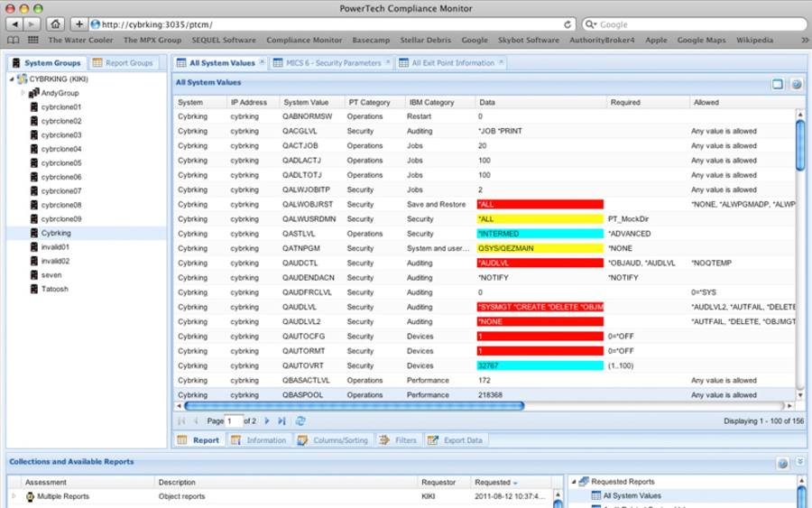The image size is (812, 508).
Task: Open Skybot Software bookmark
Action: (x=528, y=40)
